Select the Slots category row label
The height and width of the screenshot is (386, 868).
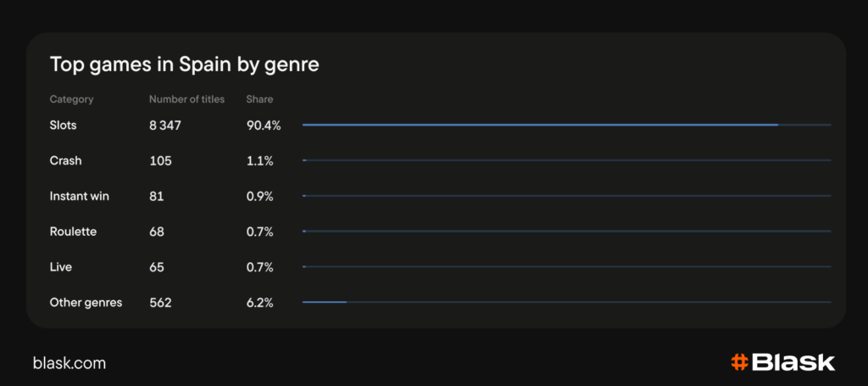64,126
